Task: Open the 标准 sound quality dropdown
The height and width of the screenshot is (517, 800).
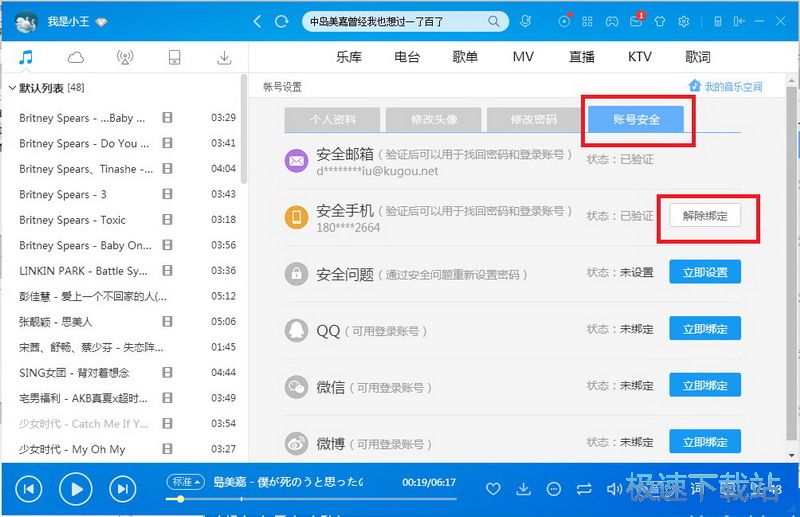Action: [185, 481]
